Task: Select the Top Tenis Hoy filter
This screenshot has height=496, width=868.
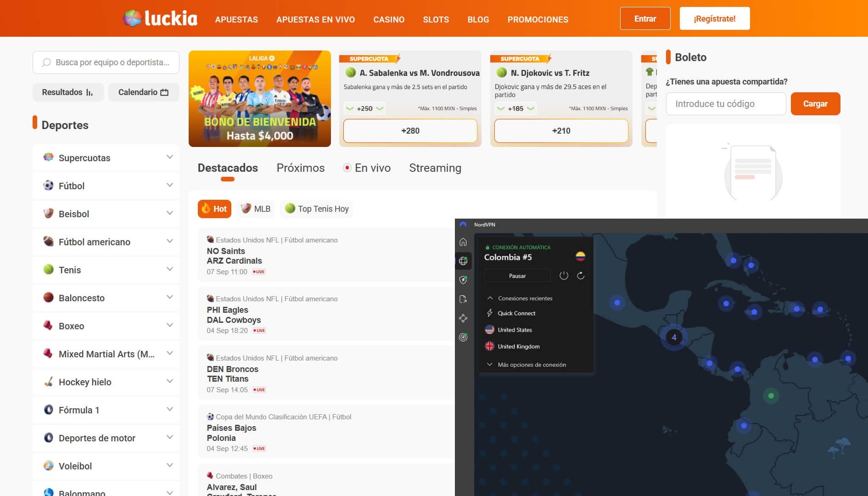Action: [316, 209]
